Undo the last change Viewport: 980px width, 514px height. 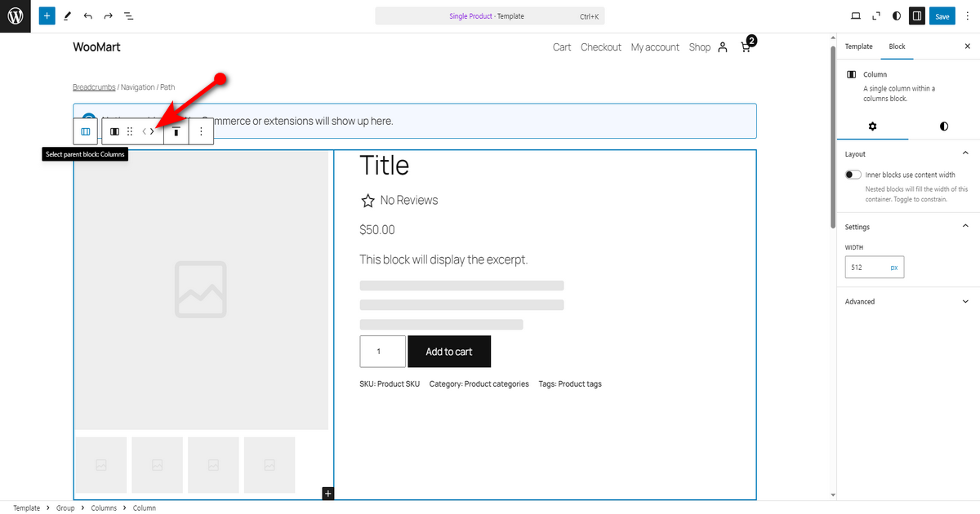pos(88,16)
